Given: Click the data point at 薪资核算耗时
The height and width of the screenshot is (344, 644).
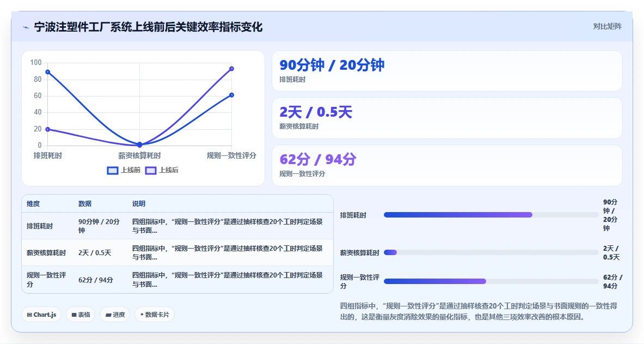Looking at the screenshot, I should pyautogui.click(x=140, y=144).
